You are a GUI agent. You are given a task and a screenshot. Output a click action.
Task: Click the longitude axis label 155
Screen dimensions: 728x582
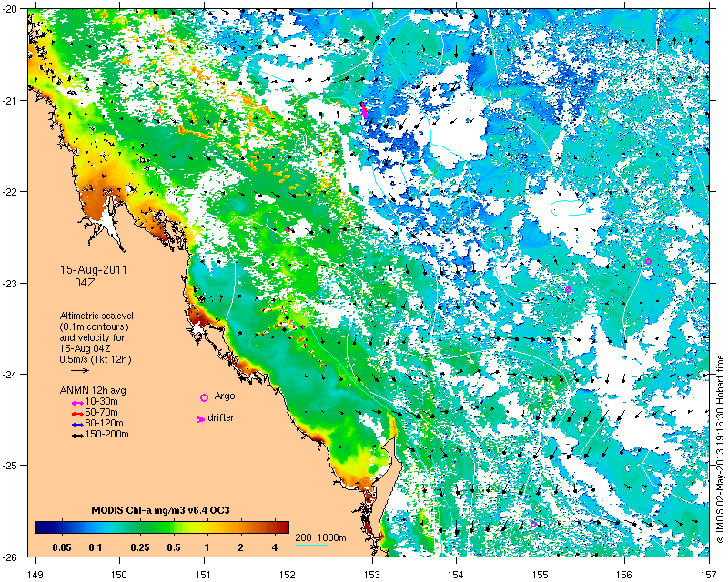click(541, 575)
